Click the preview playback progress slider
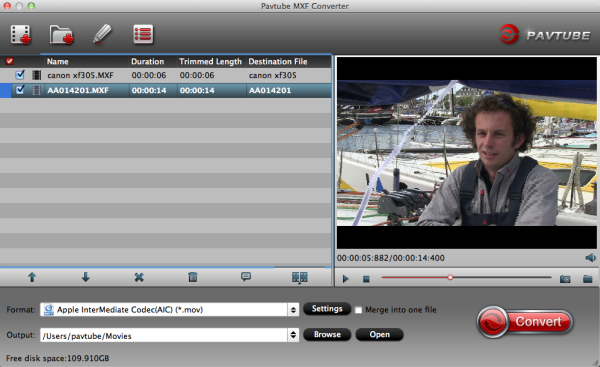The height and width of the screenshot is (367, 600). [x=466, y=277]
